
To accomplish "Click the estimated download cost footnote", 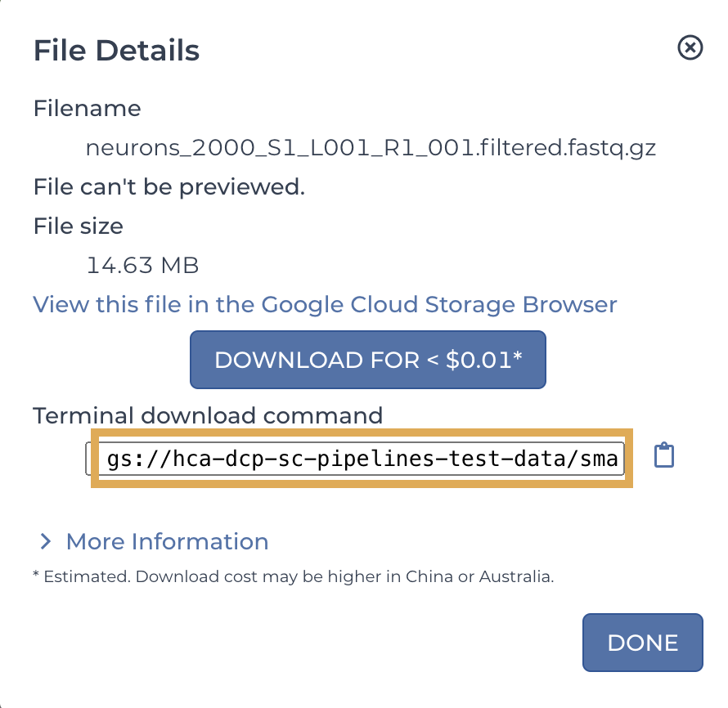I will pos(294,576).
